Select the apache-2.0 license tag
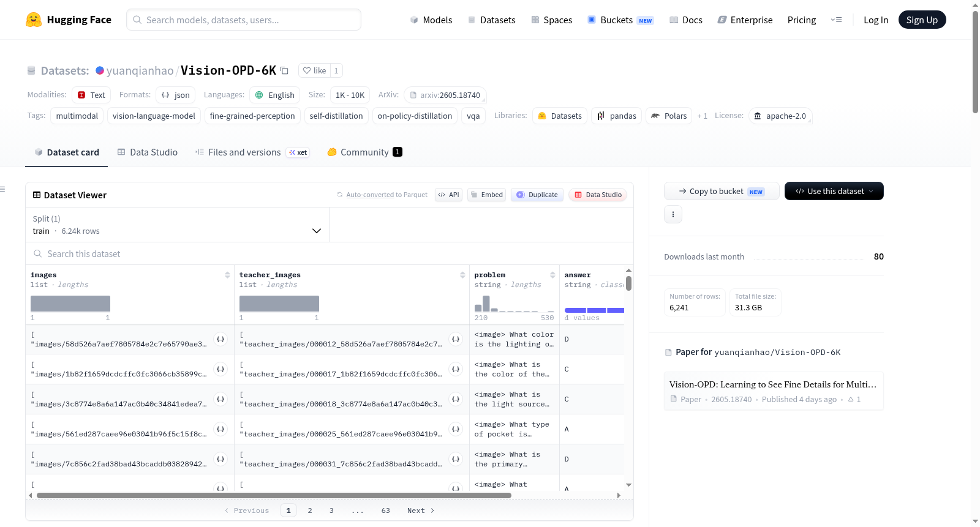This screenshot has width=980, height=527. [x=780, y=116]
